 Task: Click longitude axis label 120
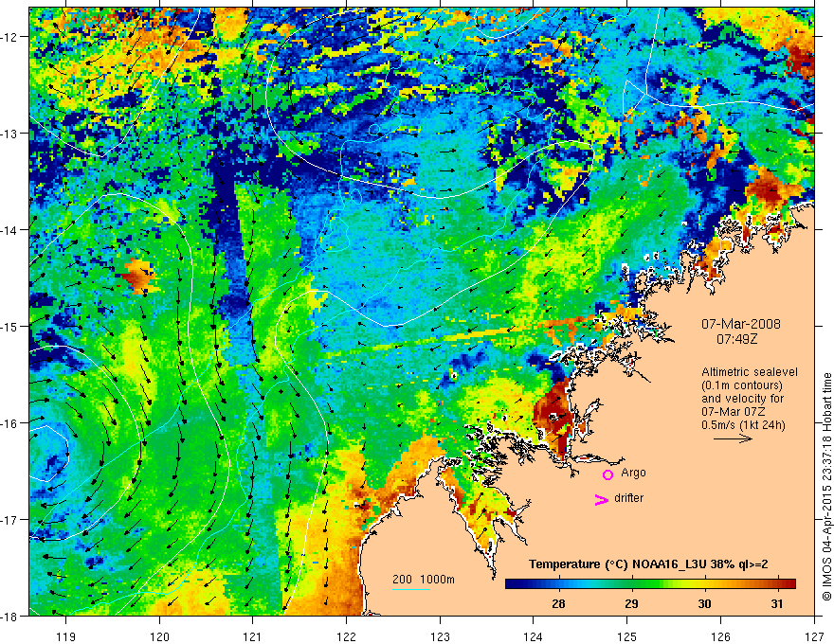pyautogui.click(x=159, y=636)
